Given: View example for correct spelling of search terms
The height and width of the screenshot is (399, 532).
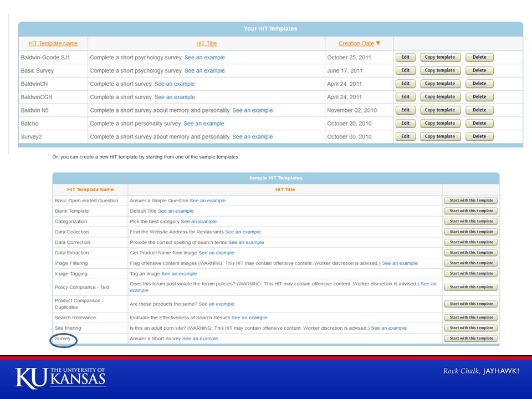Looking at the screenshot, I should [246, 243].
